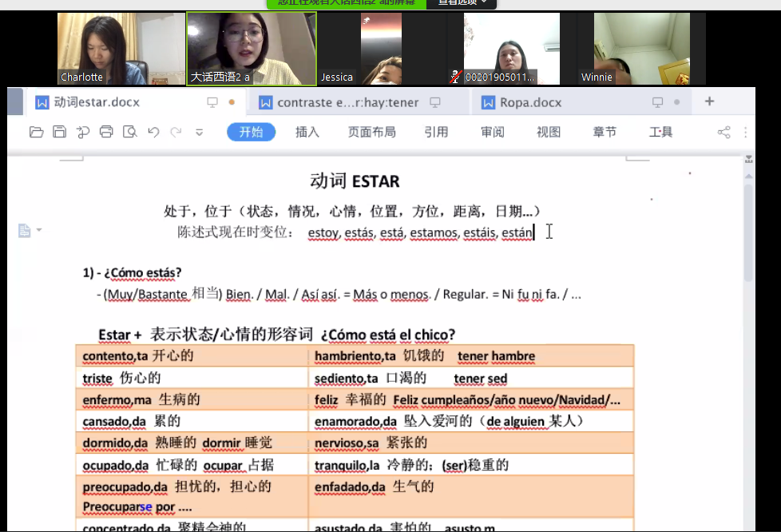The width and height of the screenshot is (781, 532).
Task: Click unsaved dot on 动词estar.docx tab
Action: pos(232,102)
